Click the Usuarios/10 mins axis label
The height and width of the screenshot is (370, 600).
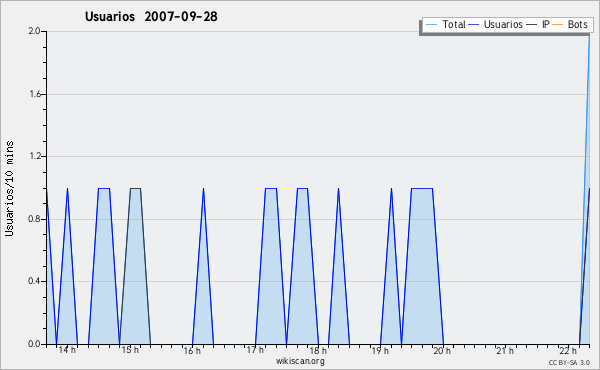pyautogui.click(x=9, y=188)
